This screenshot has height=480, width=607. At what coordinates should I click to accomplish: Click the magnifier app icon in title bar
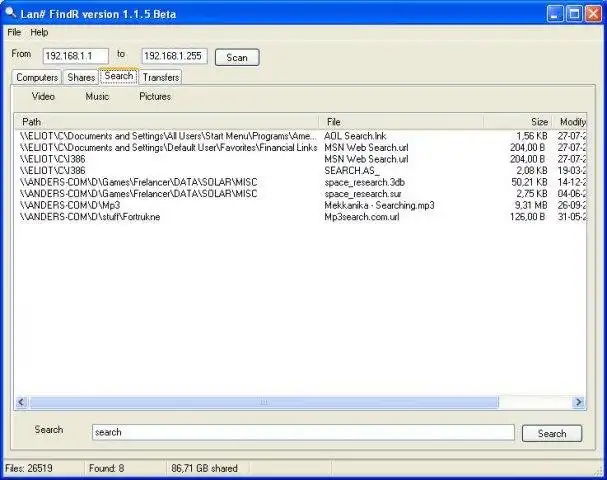click(10, 13)
